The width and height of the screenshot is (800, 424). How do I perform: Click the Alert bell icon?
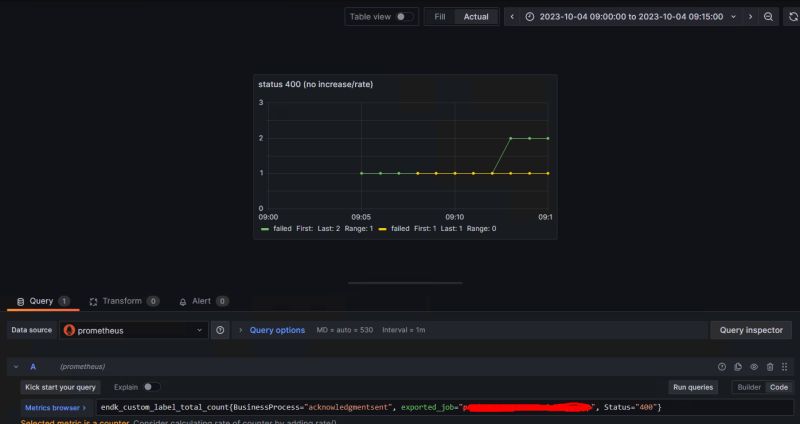(183, 302)
